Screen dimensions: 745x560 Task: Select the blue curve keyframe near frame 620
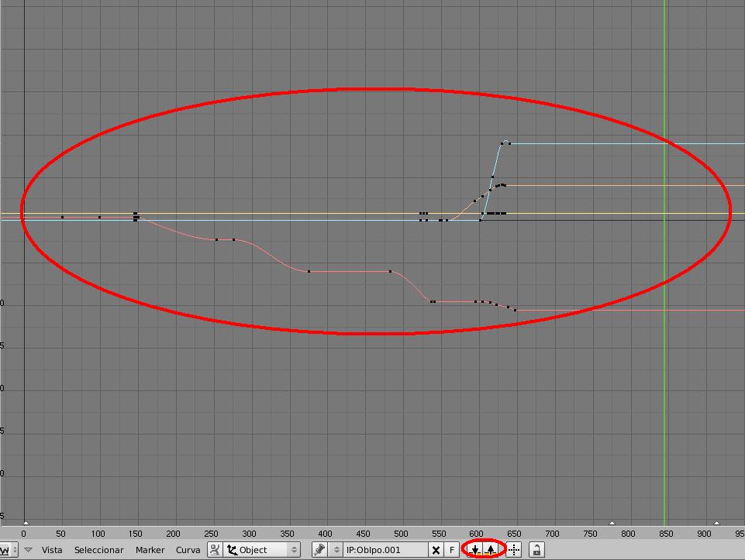coord(492,177)
